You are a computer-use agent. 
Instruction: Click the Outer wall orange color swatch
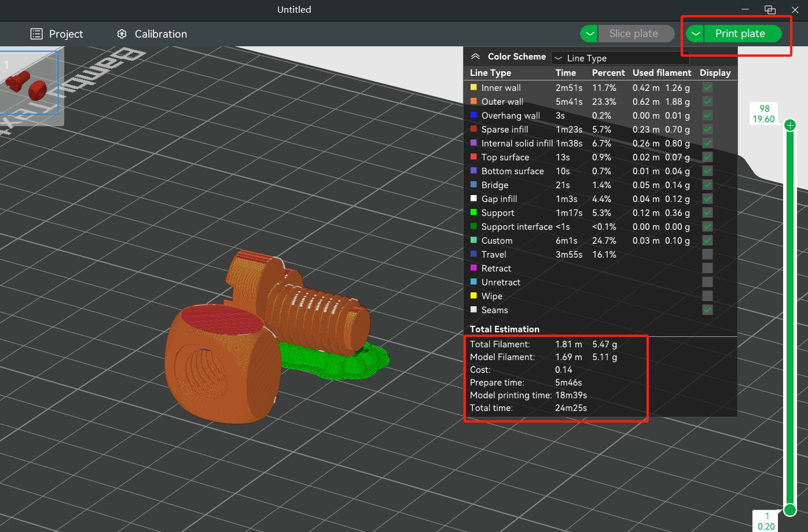pos(473,101)
